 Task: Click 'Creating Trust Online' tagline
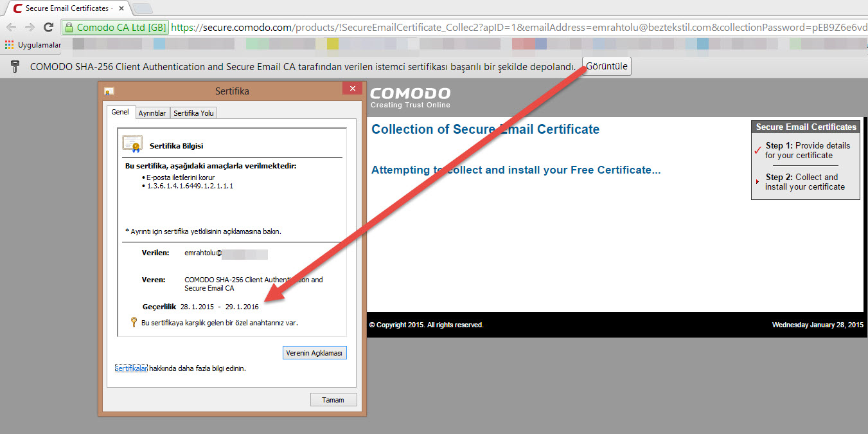pos(410,105)
